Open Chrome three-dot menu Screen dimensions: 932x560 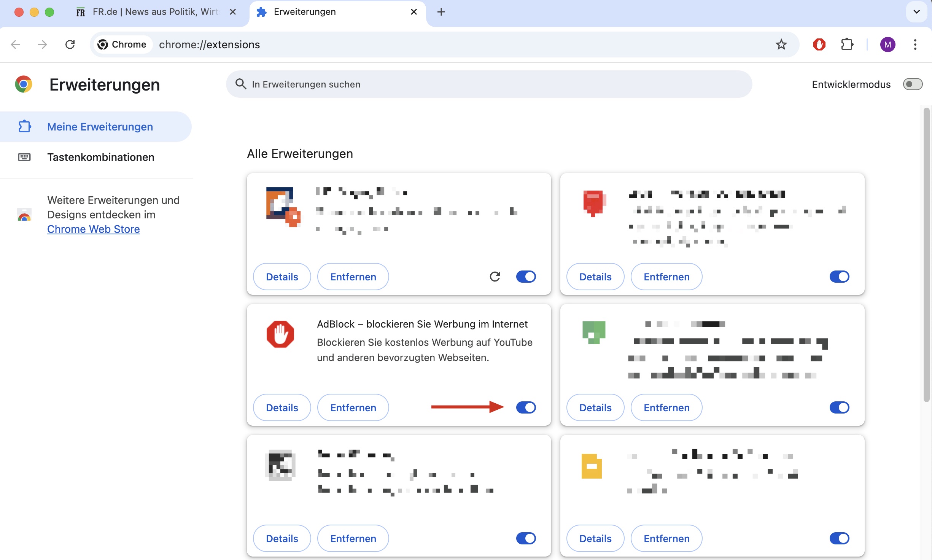pos(915,45)
